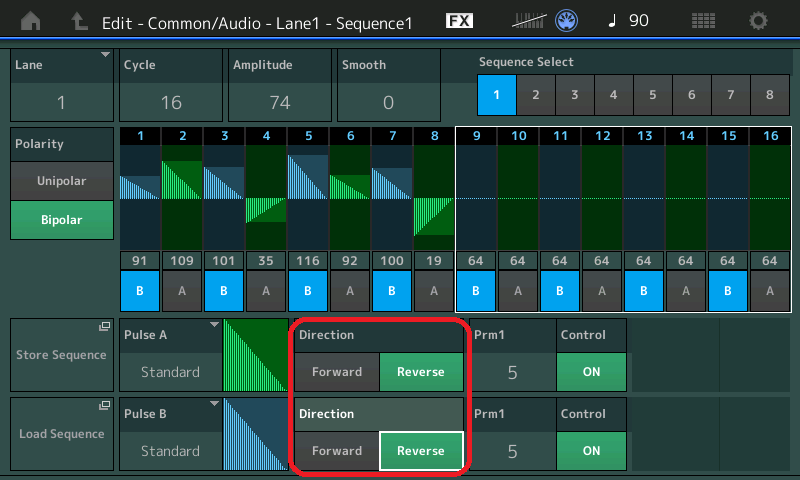
Task: Expand the Lane dropdown
Action: [60, 85]
